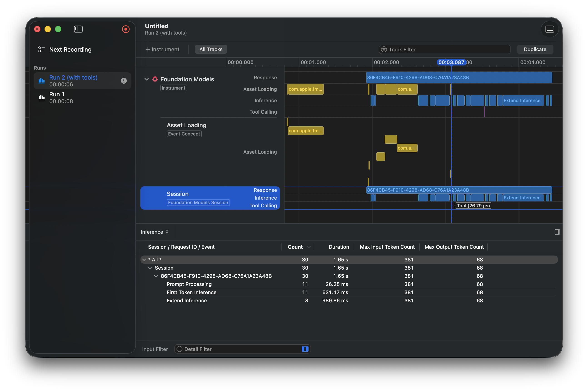Viewport: 588px width, 391px height.
Task: Collapse the Foundation Models track
Action: click(147, 79)
